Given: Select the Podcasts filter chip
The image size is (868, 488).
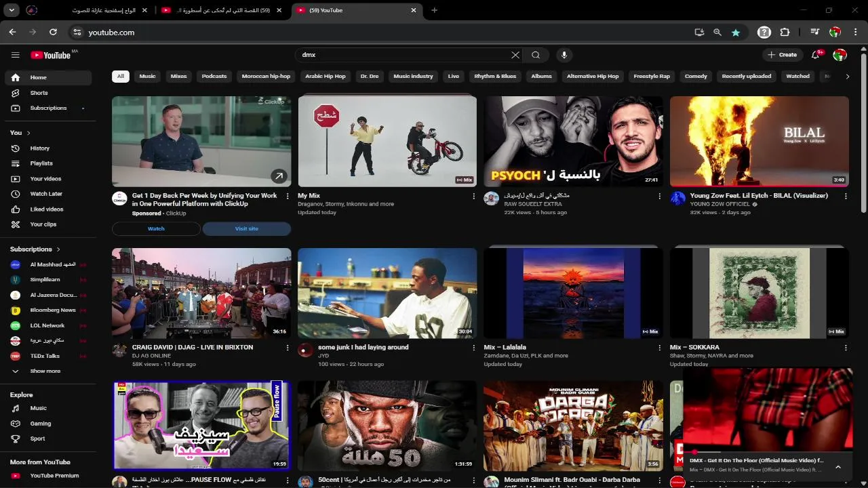Looking at the screenshot, I should coord(214,77).
